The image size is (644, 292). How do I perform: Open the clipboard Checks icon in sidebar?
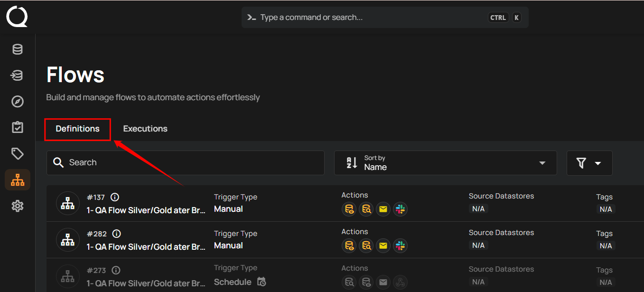(18, 127)
